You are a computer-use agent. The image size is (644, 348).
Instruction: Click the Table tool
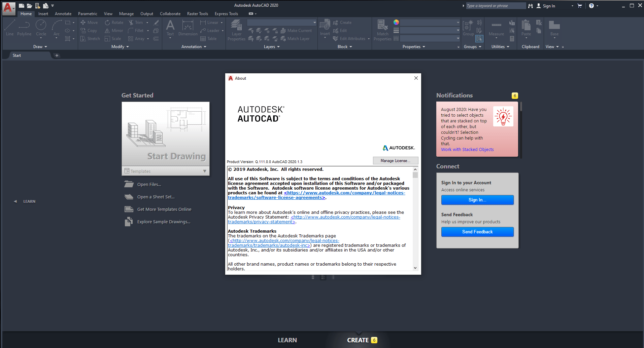(x=208, y=39)
